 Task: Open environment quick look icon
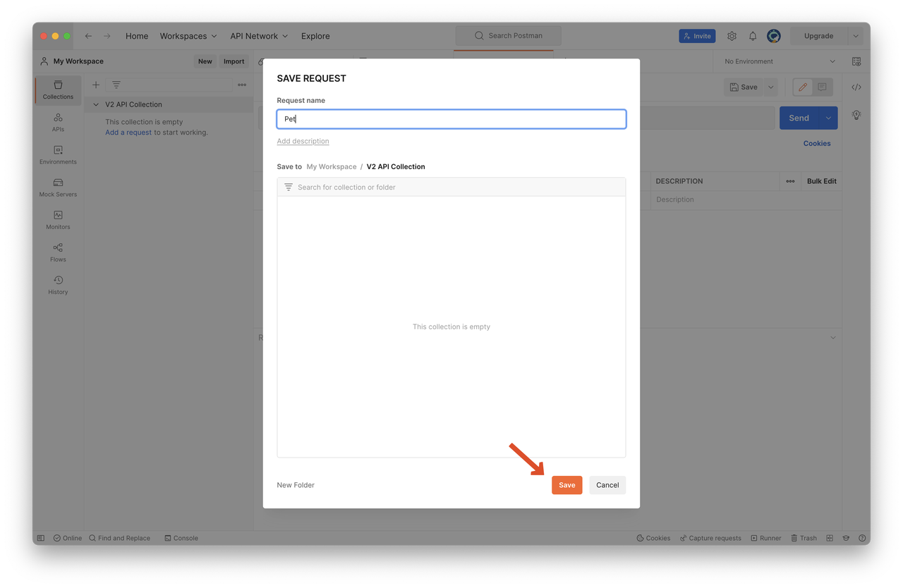[856, 61]
